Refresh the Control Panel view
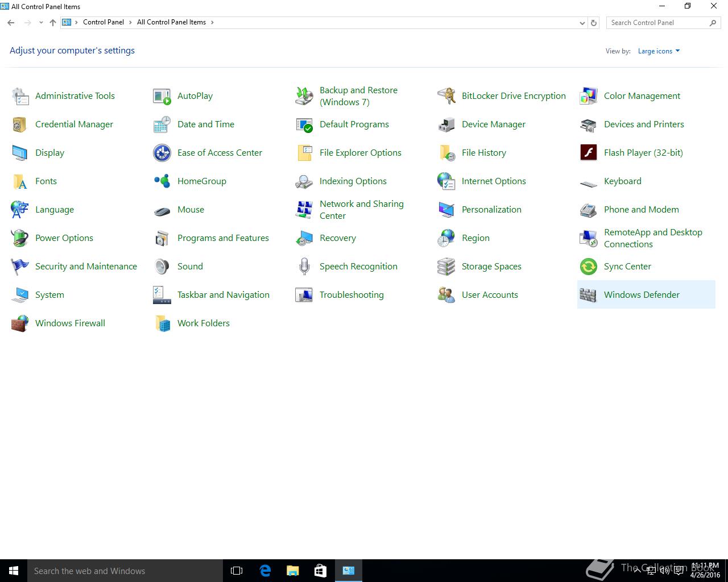 [x=594, y=23]
